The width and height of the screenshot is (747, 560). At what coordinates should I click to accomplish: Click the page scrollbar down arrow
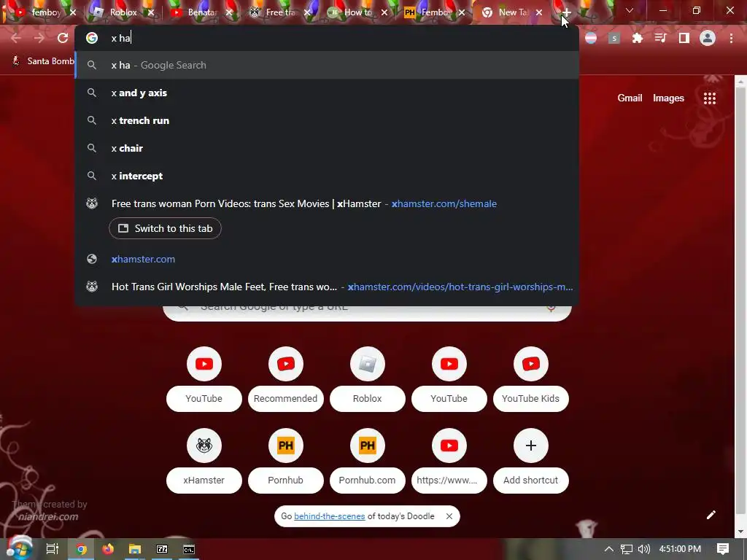click(x=740, y=532)
